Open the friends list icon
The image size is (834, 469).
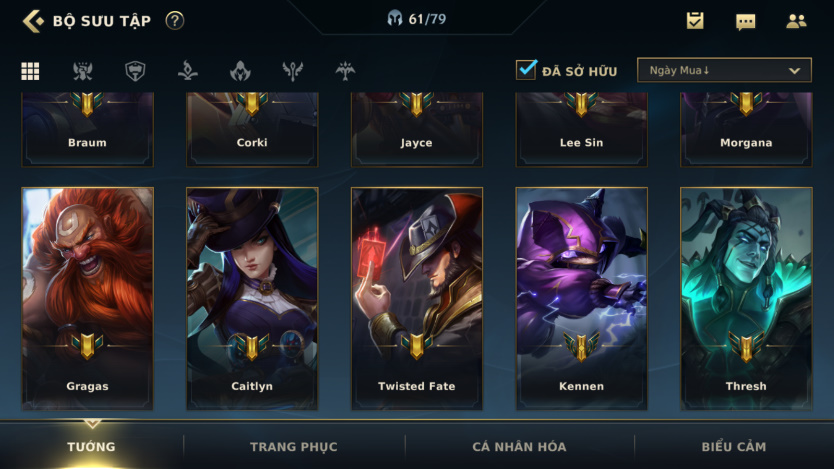point(796,21)
